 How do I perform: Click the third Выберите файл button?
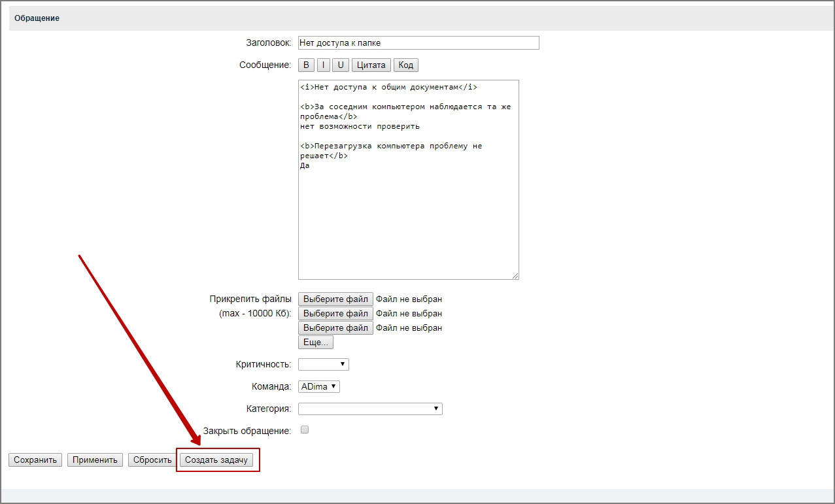pos(335,328)
